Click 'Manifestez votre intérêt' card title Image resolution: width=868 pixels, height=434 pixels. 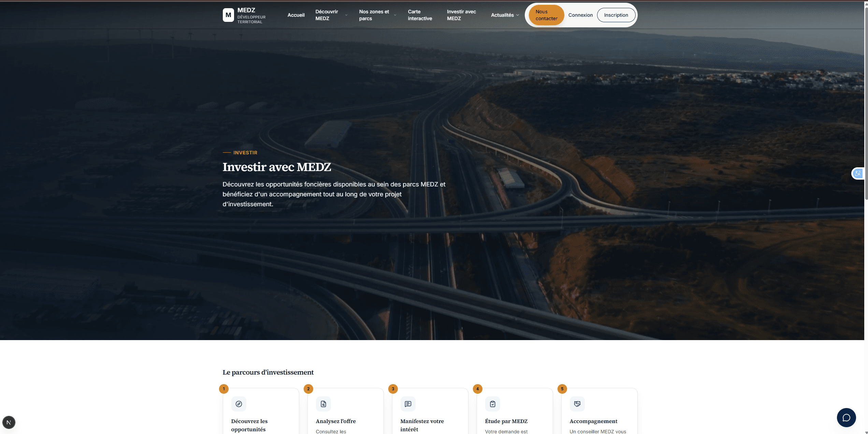tap(422, 425)
